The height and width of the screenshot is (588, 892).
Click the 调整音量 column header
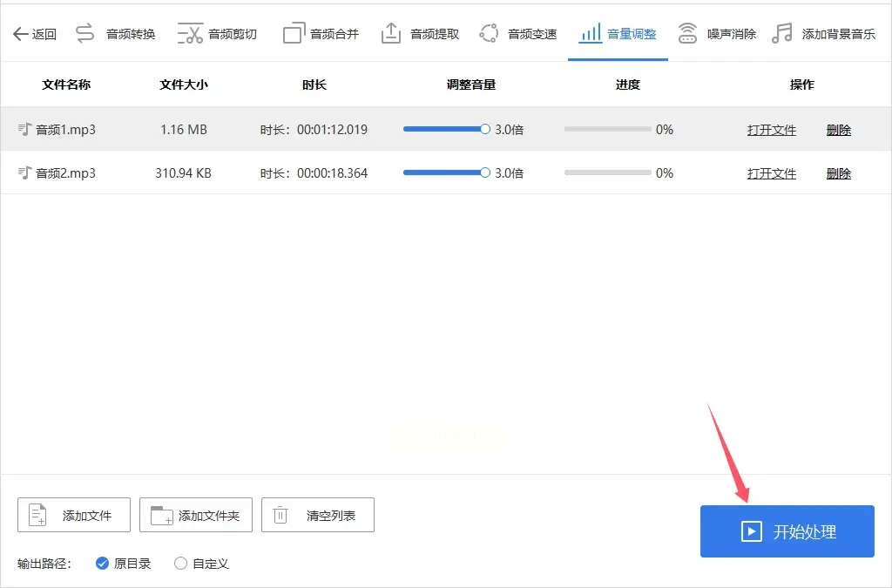pyautogui.click(x=471, y=84)
